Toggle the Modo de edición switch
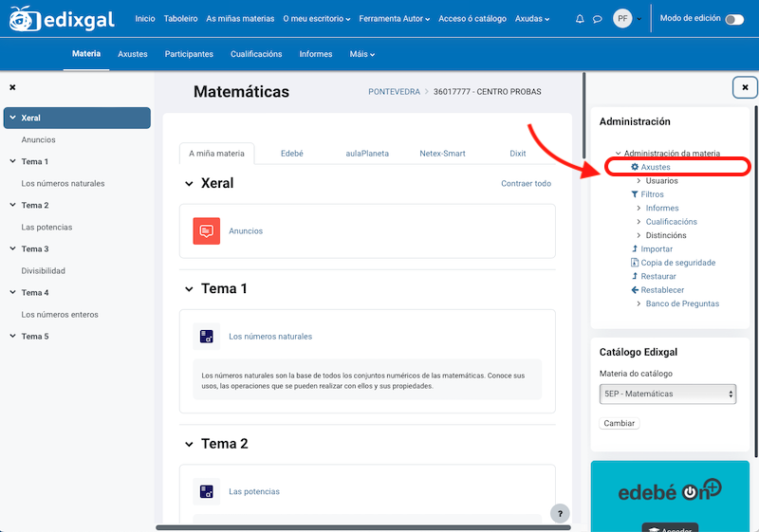 click(x=733, y=19)
